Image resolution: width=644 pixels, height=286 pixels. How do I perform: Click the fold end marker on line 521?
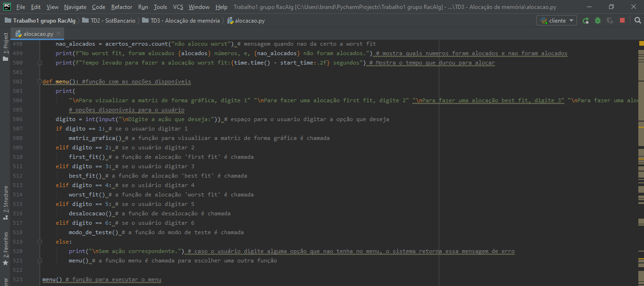[40, 261]
